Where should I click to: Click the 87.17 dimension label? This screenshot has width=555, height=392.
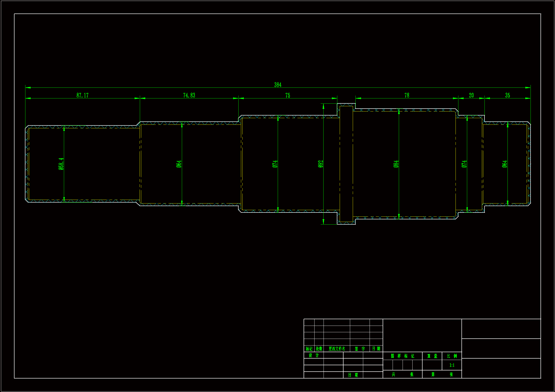tap(82, 95)
